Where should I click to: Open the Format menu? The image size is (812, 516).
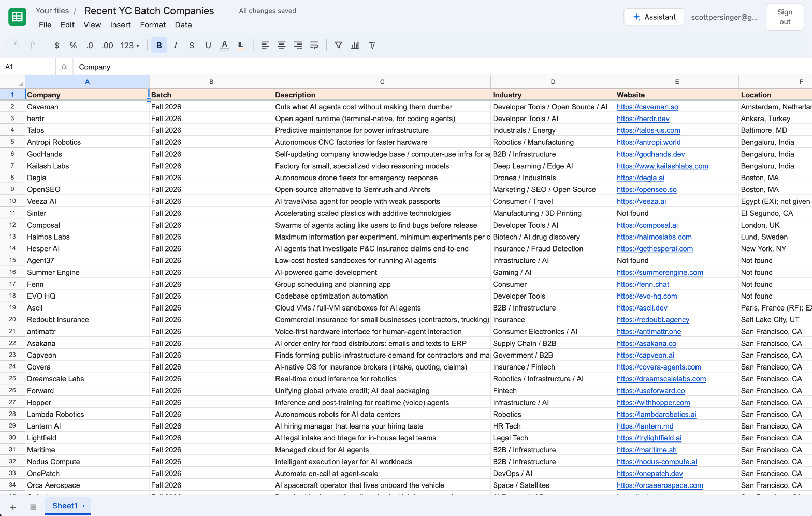pyautogui.click(x=153, y=25)
